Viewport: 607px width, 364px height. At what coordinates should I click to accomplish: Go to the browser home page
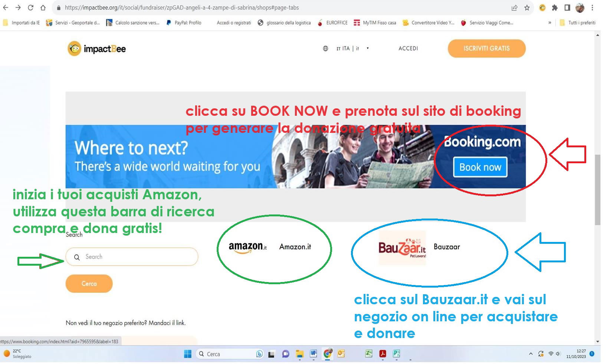click(x=43, y=7)
